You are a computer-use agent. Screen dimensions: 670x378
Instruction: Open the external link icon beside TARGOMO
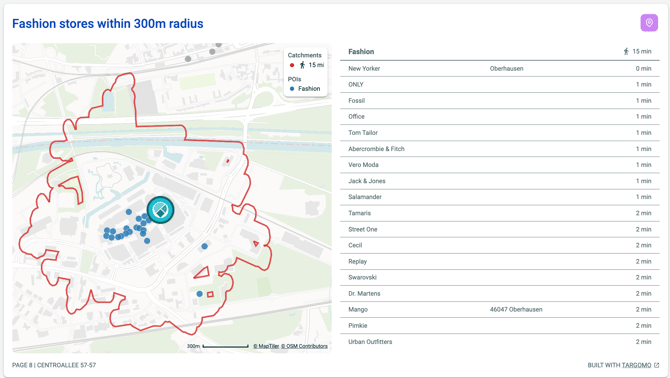point(656,365)
